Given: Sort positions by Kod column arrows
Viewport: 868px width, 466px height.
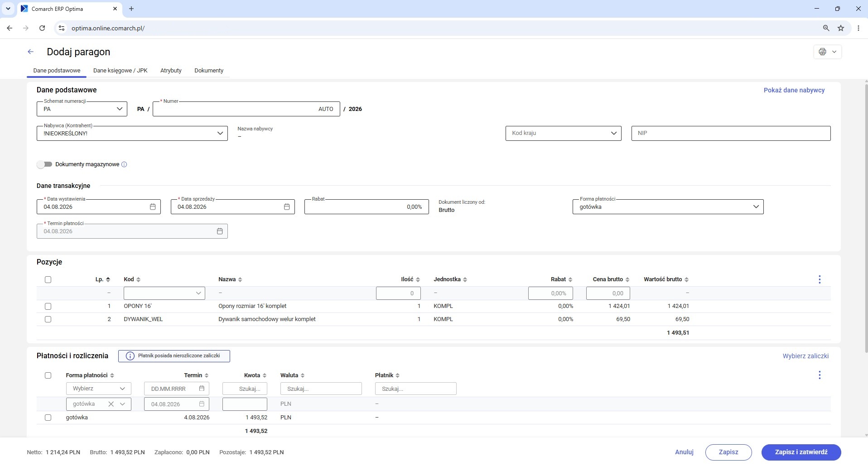Looking at the screenshot, I should (138, 279).
